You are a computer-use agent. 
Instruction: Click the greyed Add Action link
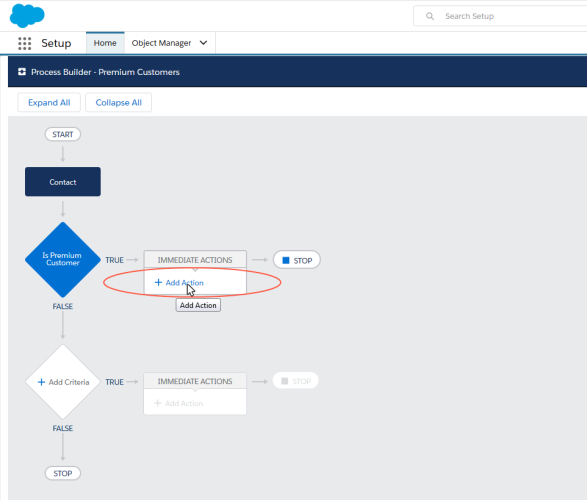click(179, 403)
